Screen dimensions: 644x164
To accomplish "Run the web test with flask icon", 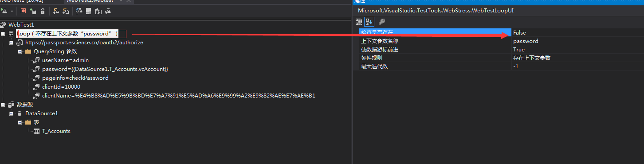I will pyautogui.click(x=4, y=11).
